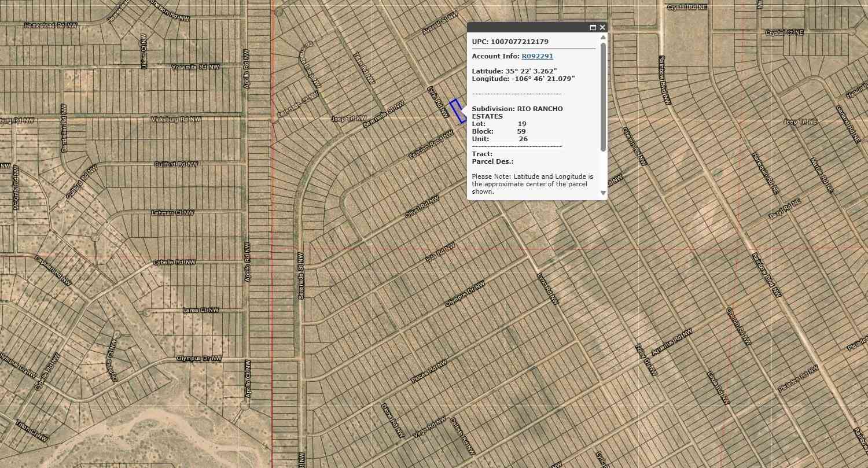
Task: Click the Beryl Rd NE street label
Action: point(784,208)
